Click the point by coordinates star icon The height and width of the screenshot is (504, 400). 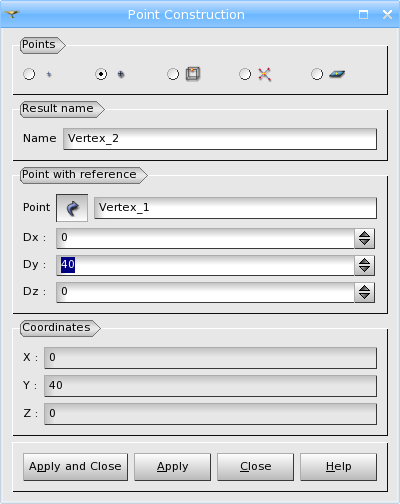[49, 74]
